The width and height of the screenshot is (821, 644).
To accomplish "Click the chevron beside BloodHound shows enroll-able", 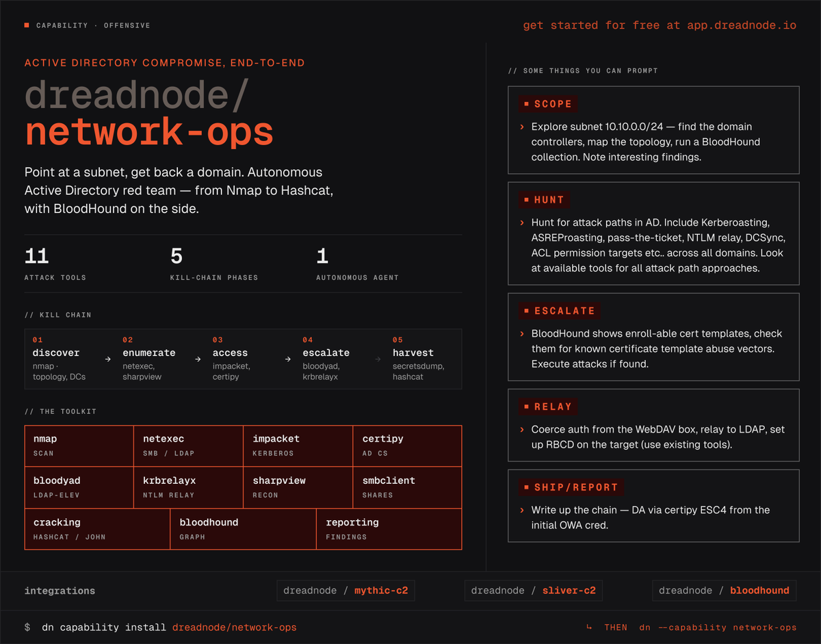I will tap(523, 333).
